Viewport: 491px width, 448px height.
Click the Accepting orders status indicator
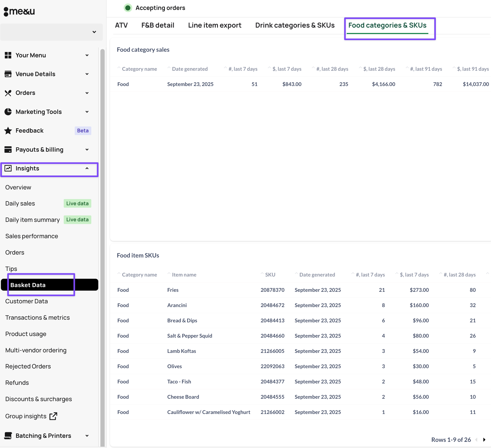pos(128,8)
